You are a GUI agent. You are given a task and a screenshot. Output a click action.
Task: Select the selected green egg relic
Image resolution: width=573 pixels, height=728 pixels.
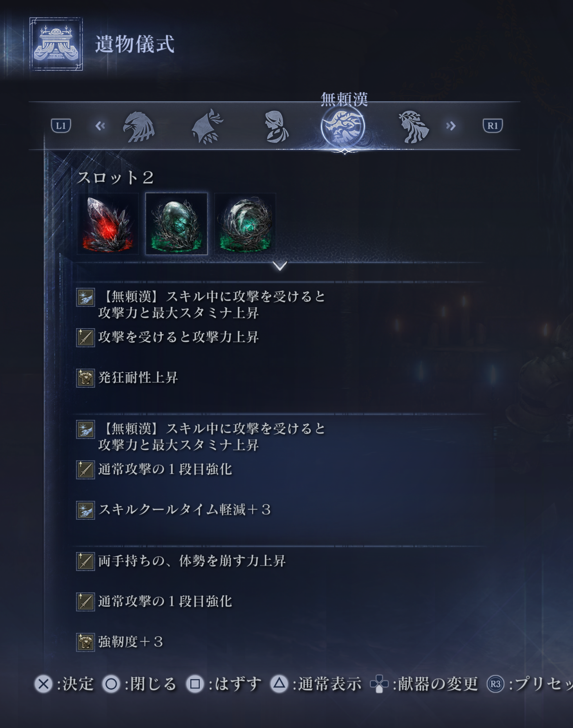click(177, 224)
